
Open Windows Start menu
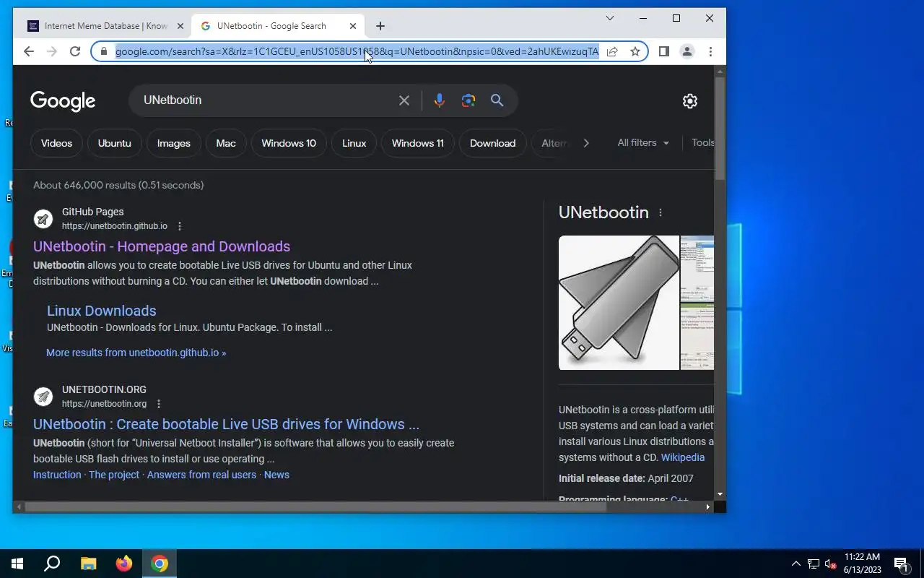click(x=17, y=564)
